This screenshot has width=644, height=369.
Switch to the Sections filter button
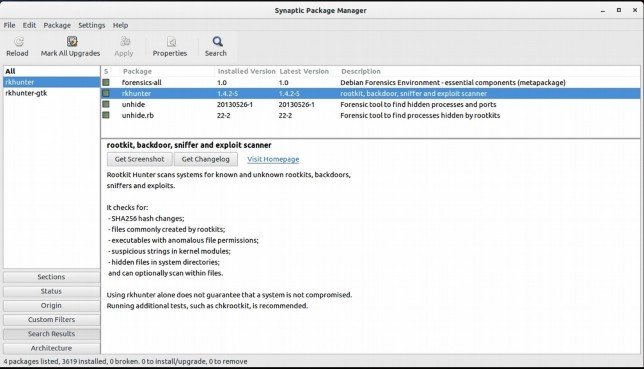click(51, 277)
